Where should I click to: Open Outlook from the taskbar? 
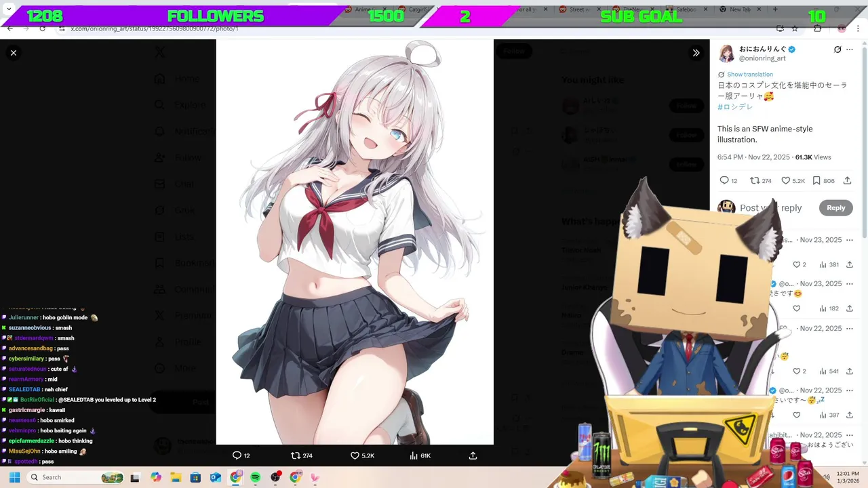tap(216, 477)
